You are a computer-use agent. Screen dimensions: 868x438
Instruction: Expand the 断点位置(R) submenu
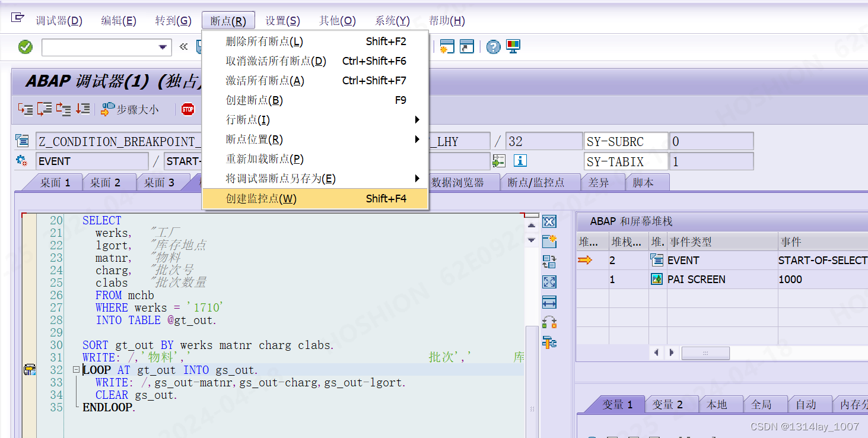(x=315, y=139)
